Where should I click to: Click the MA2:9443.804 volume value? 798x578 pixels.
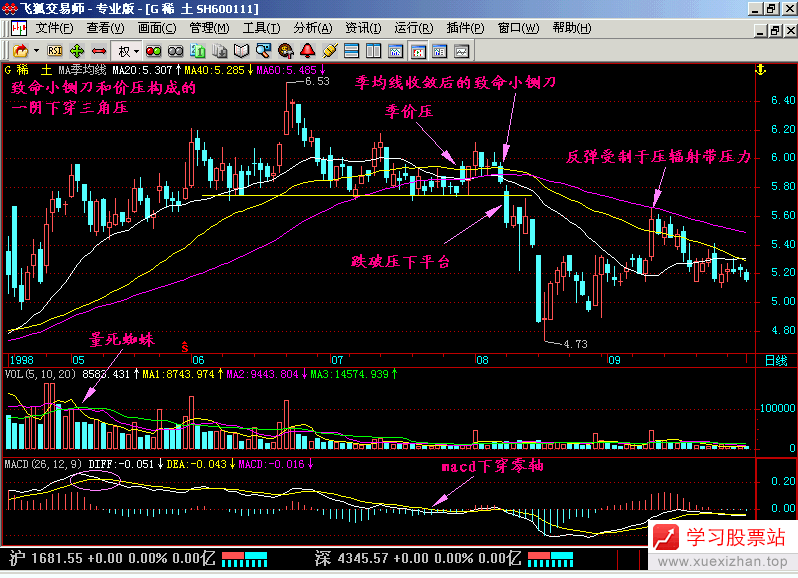coord(262,374)
